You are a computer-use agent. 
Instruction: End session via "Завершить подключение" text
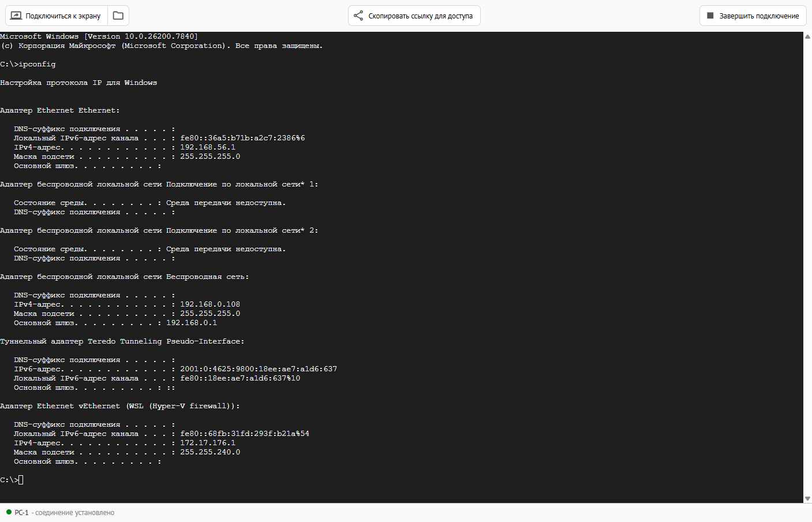click(x=759, y=16)
